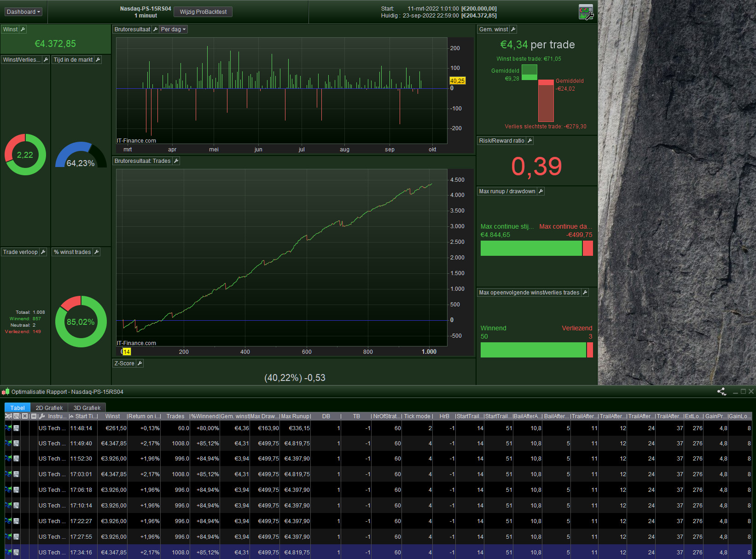Switch to the Tabel tab
Viewport: 756px width, 559px height.
click(17, 408)
